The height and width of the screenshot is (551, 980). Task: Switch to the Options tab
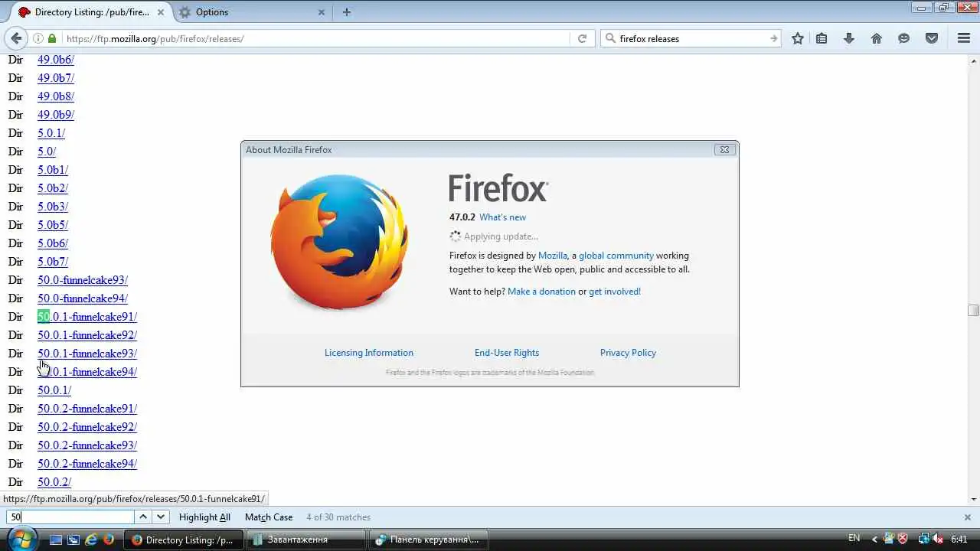(x=253, y=12)
